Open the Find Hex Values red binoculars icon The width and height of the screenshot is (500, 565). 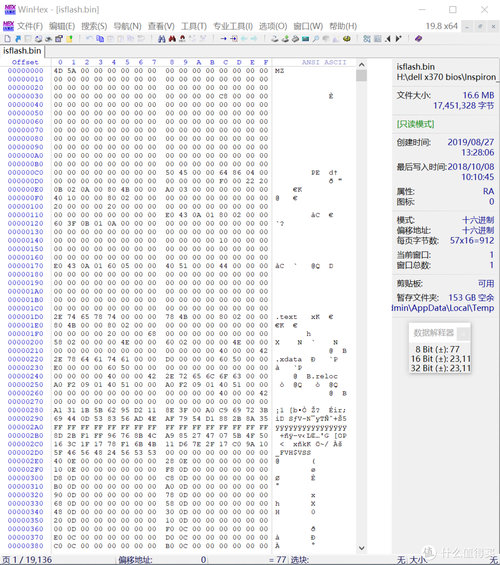172,39
